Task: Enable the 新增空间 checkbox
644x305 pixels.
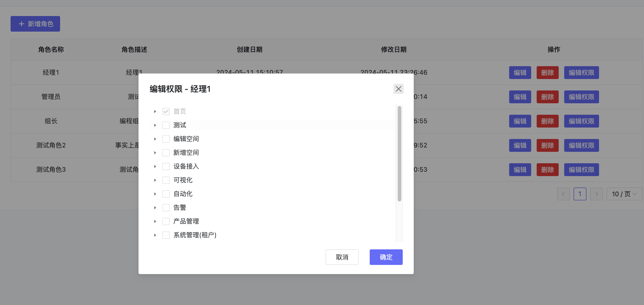Action: 166,152
